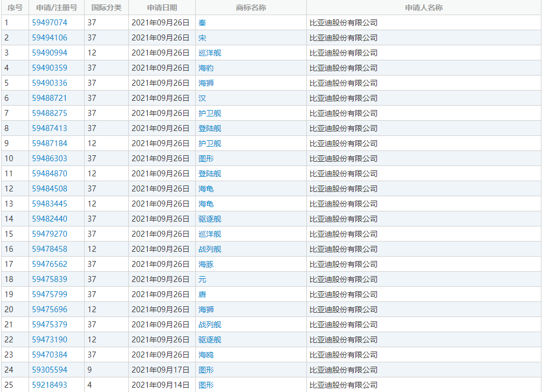Open registration number 59475696
The image size is (542, 392).
(x=50, y=310)
